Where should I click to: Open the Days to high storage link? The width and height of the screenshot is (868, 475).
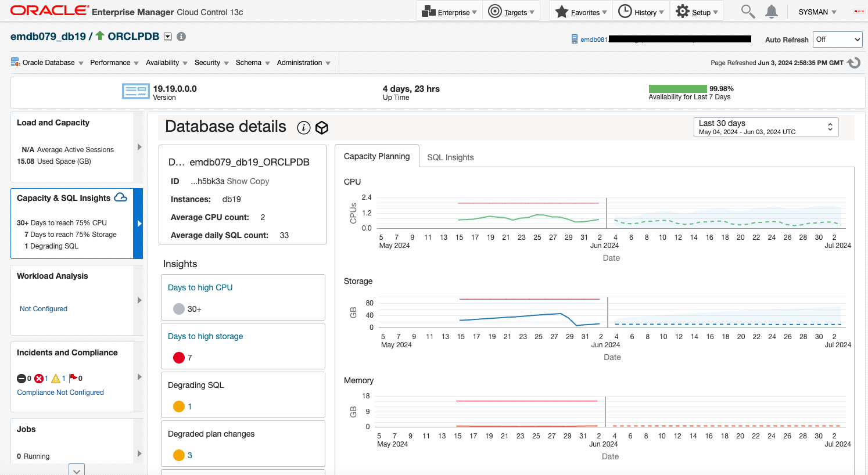coord(205,336)
